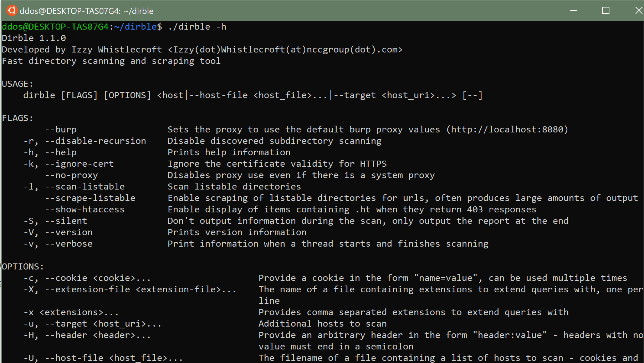Click 'Provide a cookie in the form' description

tap(443, 278)
